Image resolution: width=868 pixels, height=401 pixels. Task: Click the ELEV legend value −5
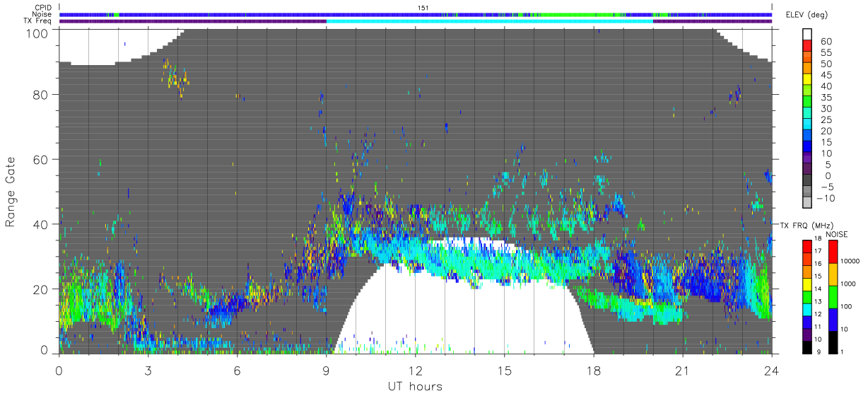coord(828,187)
